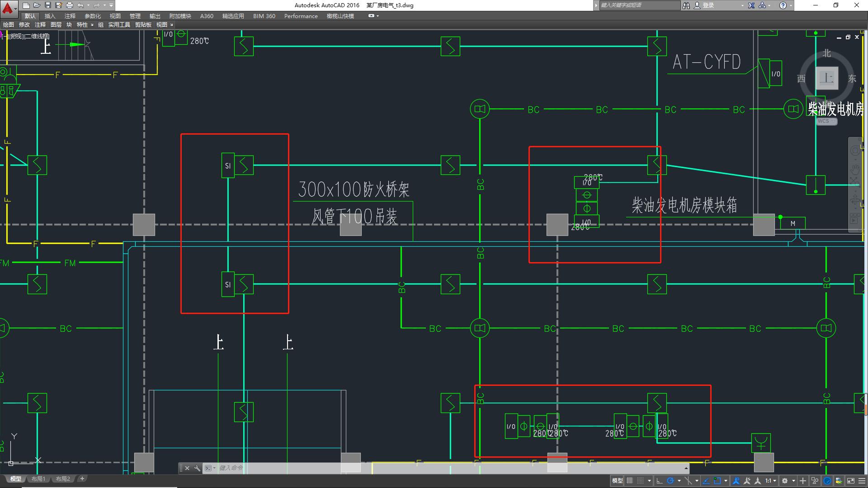
Task: Click the 模型 button in the status bar
Action: 617,481
